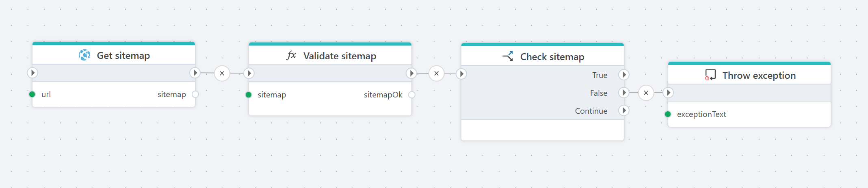
Task: Select the Get sitemap node title
Action: (x=123, y=56)
